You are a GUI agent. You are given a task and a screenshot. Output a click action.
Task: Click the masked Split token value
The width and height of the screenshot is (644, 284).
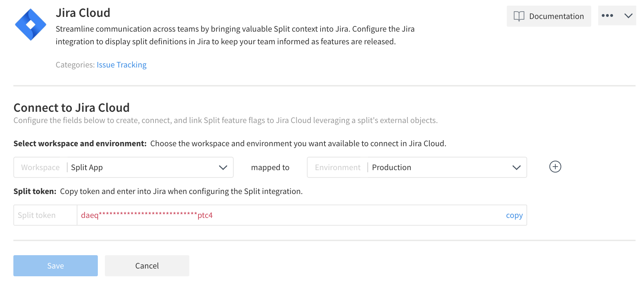click(x=147, y=215)
